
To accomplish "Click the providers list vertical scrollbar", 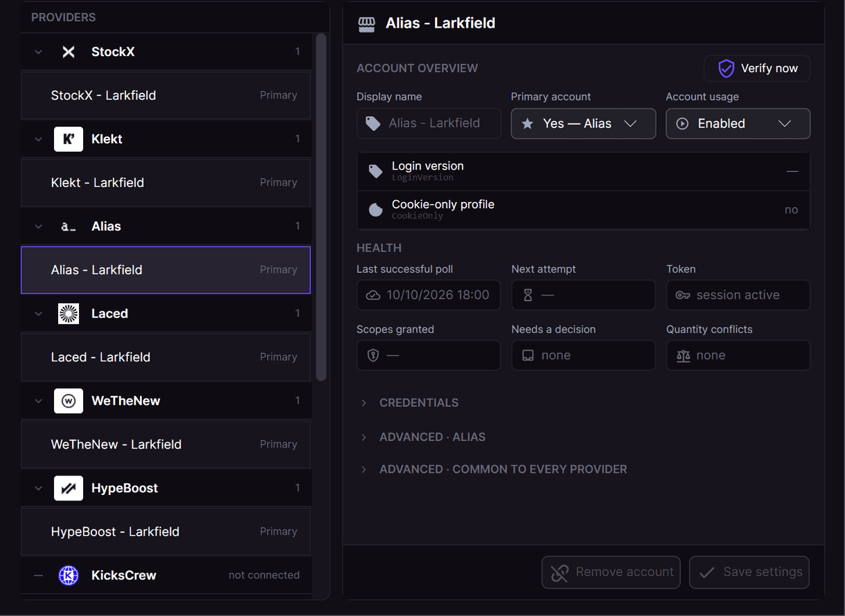I will (x=321, y=208).
